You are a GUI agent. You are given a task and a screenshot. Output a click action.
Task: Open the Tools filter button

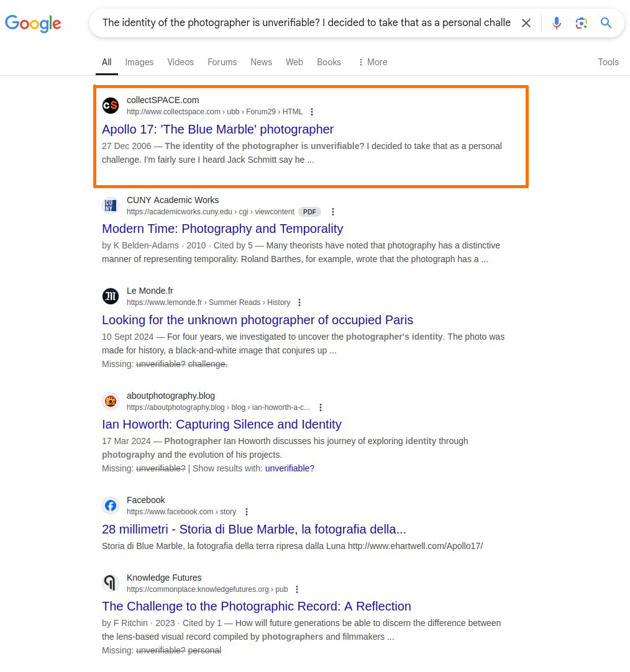pyautogui.click(x=608, y=62)
